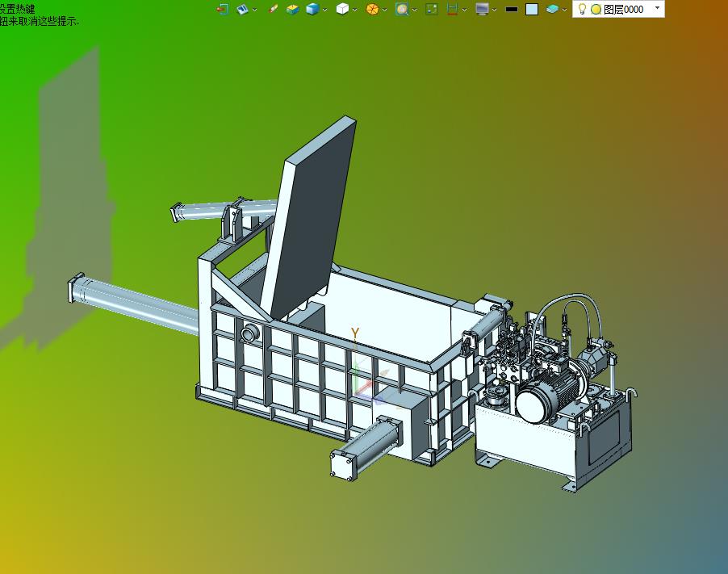The image size is (728, 574).
Task: Click the monitor display settings icon
Action: coord(483,10)
